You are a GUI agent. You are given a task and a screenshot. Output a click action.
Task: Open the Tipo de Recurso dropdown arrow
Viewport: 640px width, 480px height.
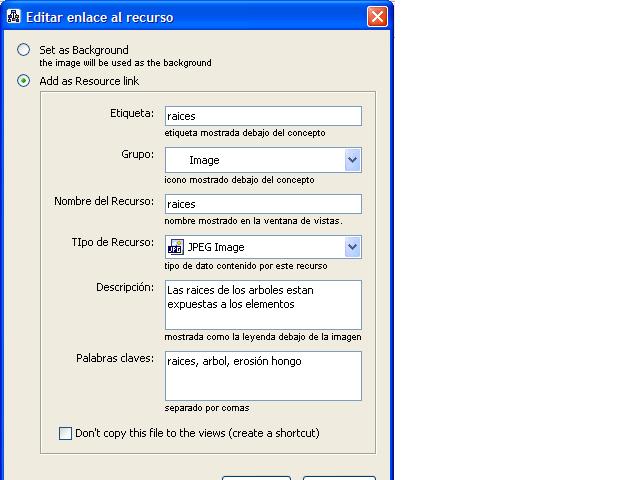[352, 247]
